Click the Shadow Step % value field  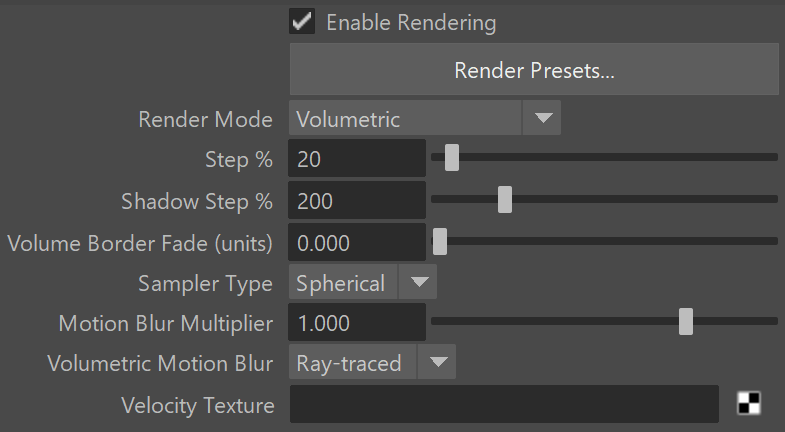(357, 200)
